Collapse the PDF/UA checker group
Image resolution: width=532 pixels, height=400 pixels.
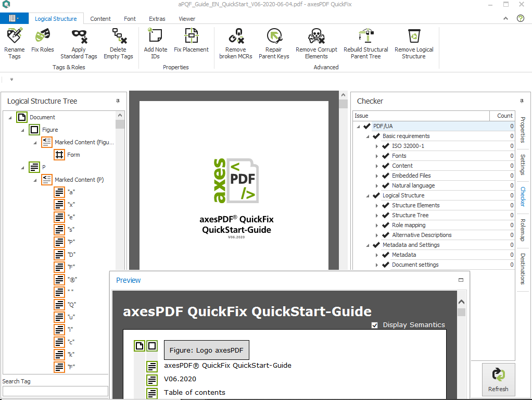coord(358,127)
